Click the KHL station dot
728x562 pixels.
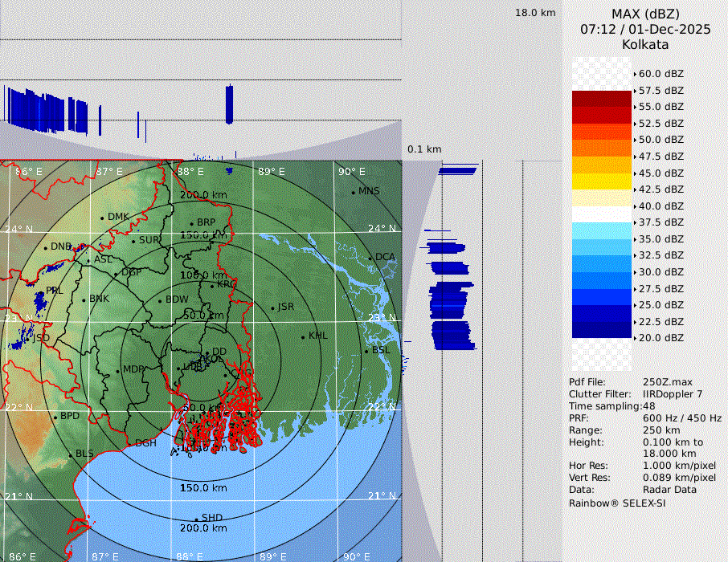[303, 336]
